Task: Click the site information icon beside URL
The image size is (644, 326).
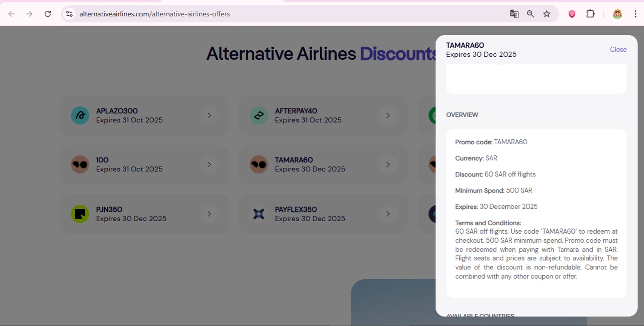Action: pos(69,14)
